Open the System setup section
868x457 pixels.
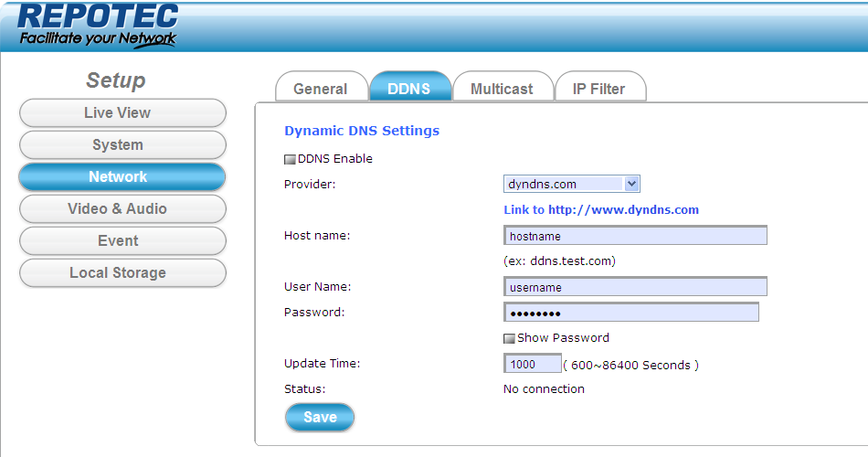(122, 145)
